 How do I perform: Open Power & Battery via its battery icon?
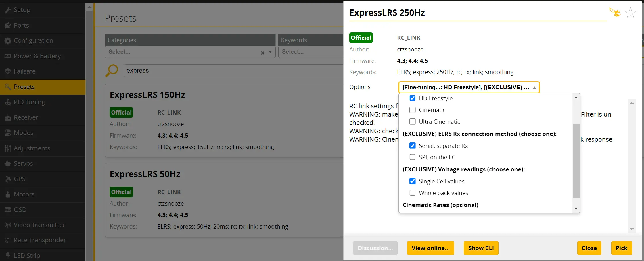click(8, 56)
